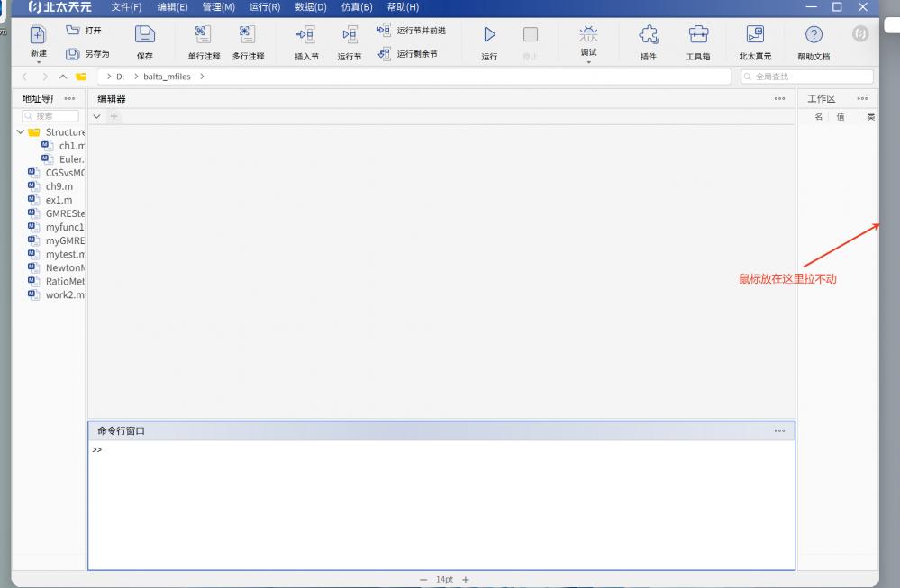
Task: Collapse the Structure folder in the file tree
Action: (x=20, y=131)
